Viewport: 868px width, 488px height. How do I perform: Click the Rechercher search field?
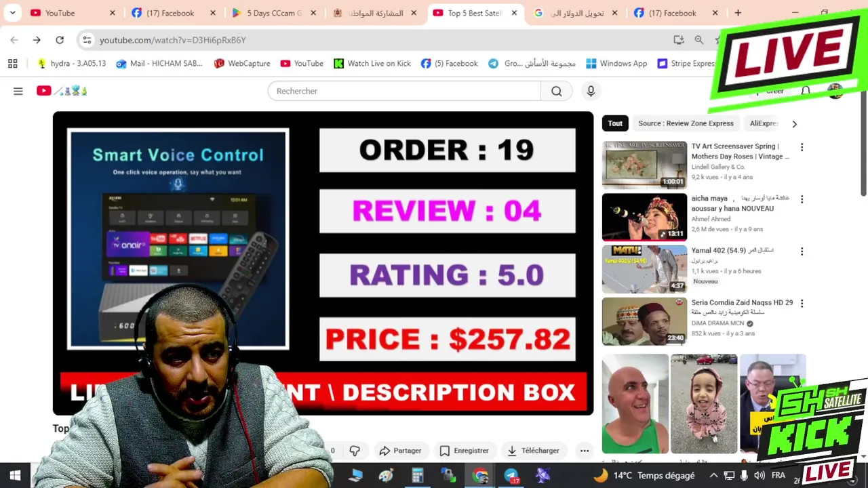404,91
